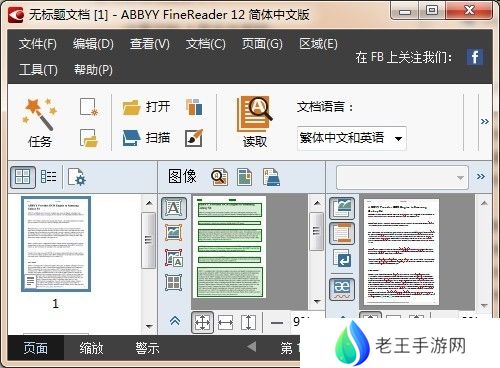The image size is (500, 368).
Task: Select the draw table area tool
Action: tap(174, 283)
